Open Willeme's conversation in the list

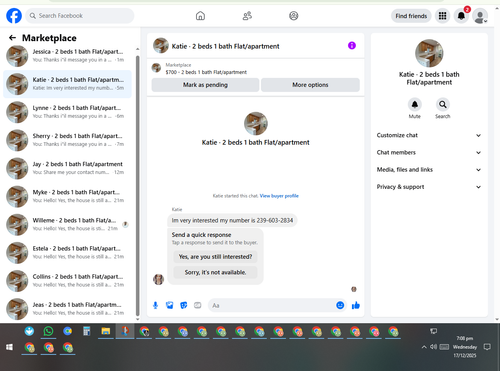[x=67, y=224]
